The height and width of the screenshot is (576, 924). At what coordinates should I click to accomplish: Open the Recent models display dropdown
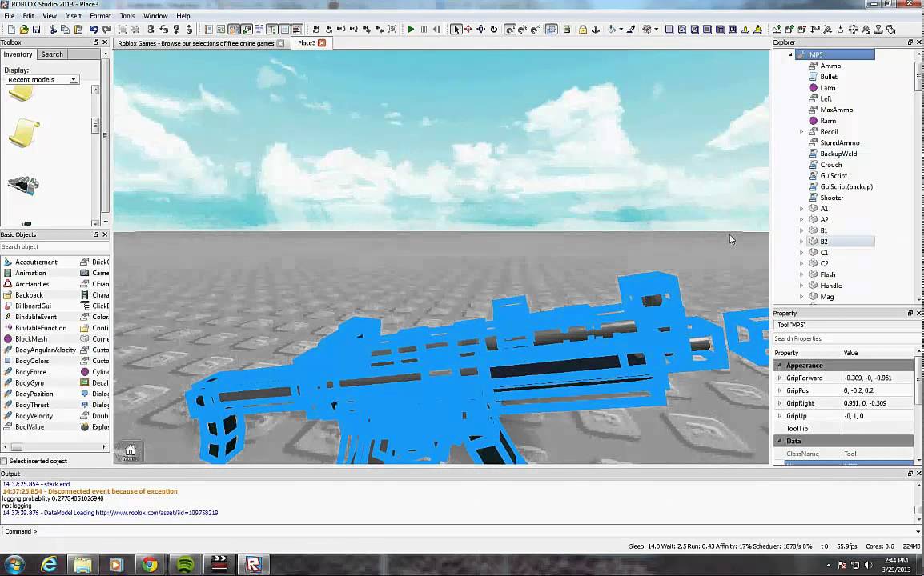pyautogui.click(x=42, y=79)
